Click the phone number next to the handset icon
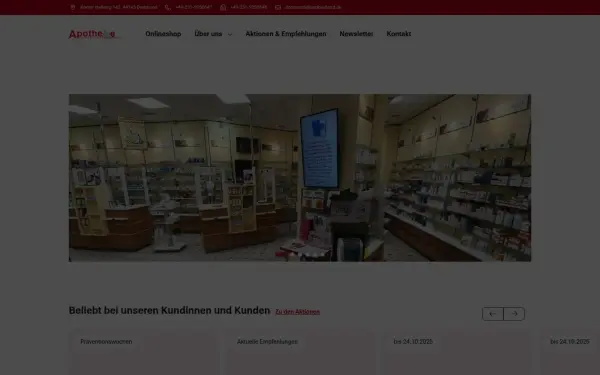This screenshot has width=600, height=375. coord(194,7)
